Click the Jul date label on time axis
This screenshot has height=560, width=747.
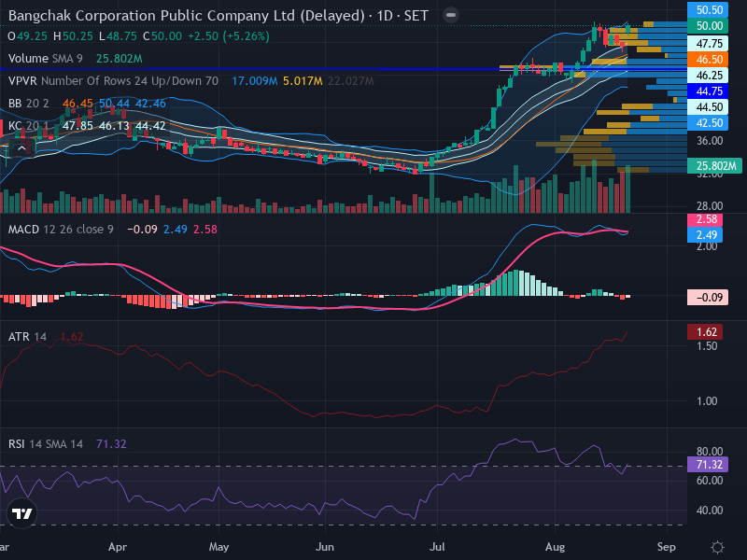click(437, 547)
